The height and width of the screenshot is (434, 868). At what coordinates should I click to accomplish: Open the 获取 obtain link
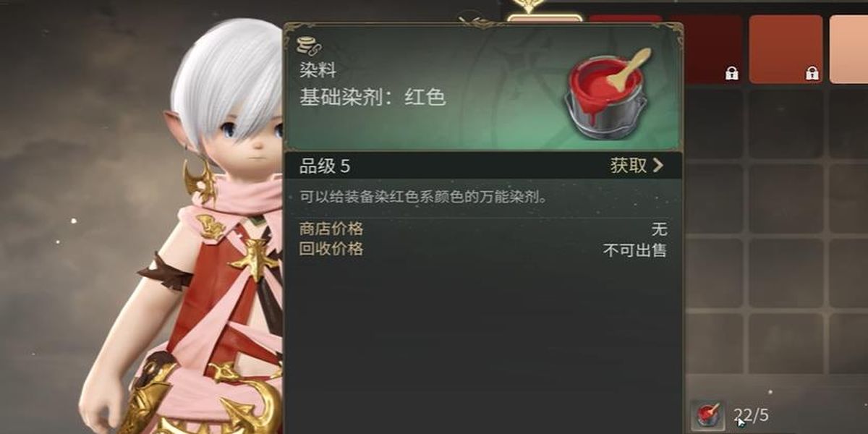pyautogui.click(x=637, y=166)
